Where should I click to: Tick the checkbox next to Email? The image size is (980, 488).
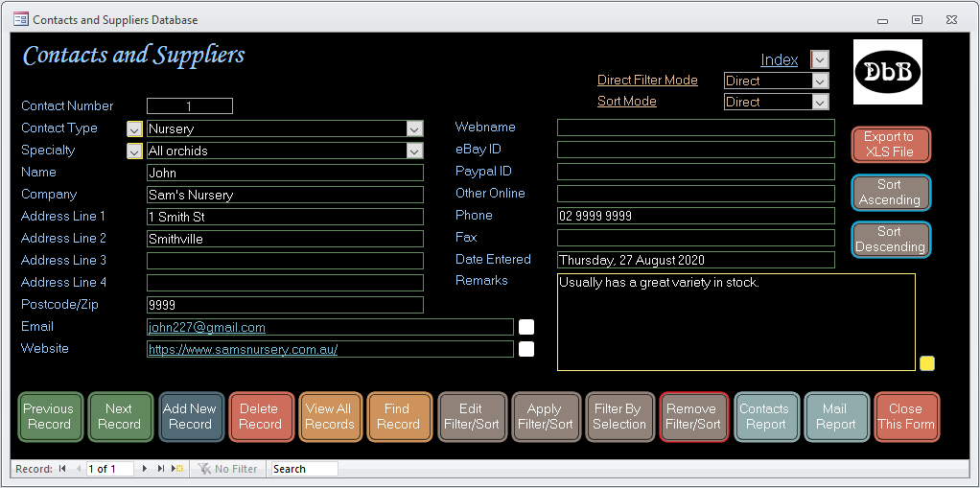pos(526,327)
